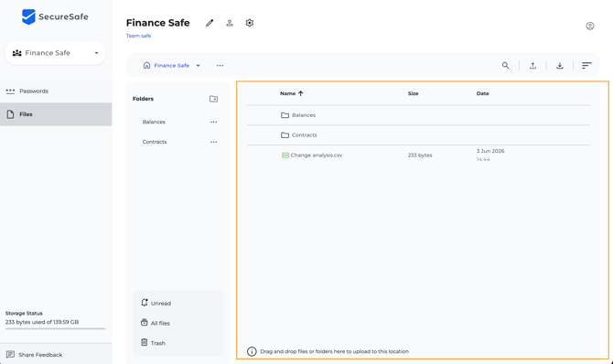This screenshot has height=364, width=613.
Task: Expand the Finance Safe selector in sidebar
Action: point(55,53)
